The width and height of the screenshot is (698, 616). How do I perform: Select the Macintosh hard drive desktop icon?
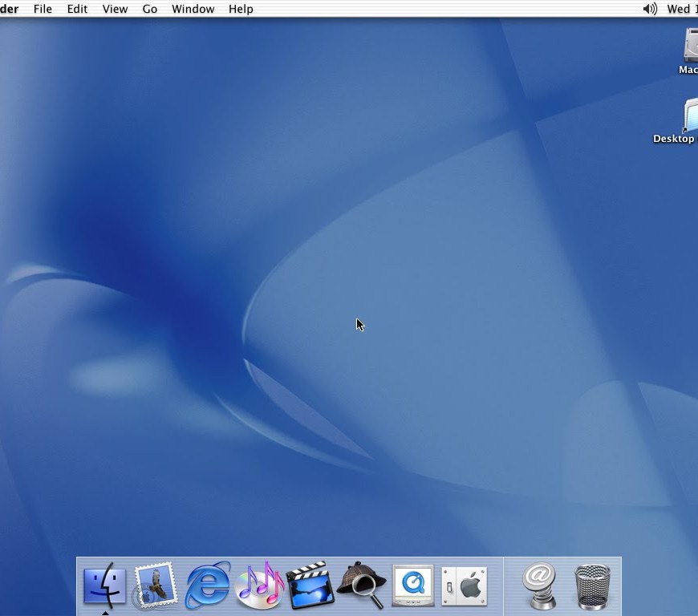[x=691, y=45]
